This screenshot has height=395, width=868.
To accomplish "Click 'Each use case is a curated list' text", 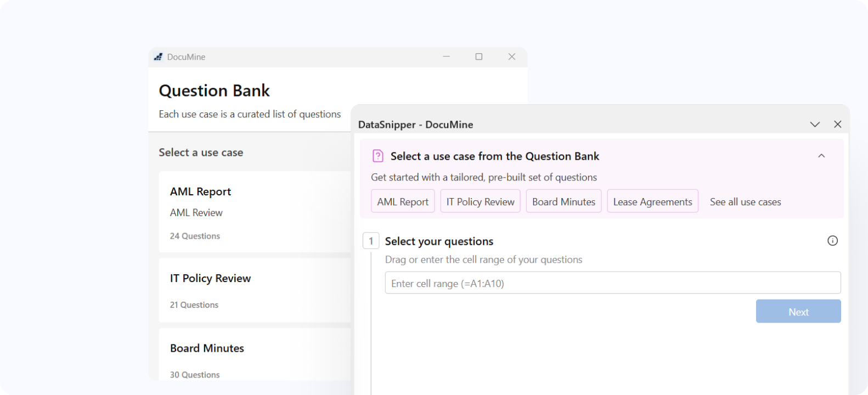I will tap(250, 114).
